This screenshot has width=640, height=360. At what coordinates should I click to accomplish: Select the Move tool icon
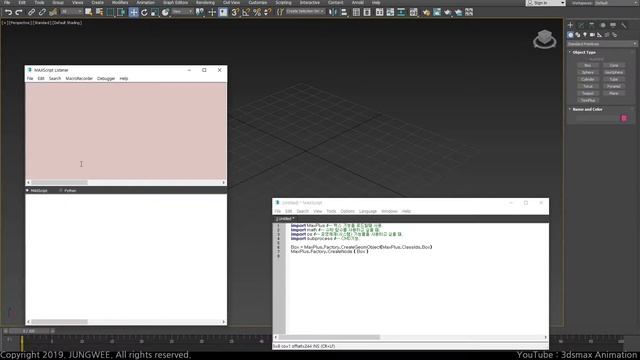[x=133, y=12]
